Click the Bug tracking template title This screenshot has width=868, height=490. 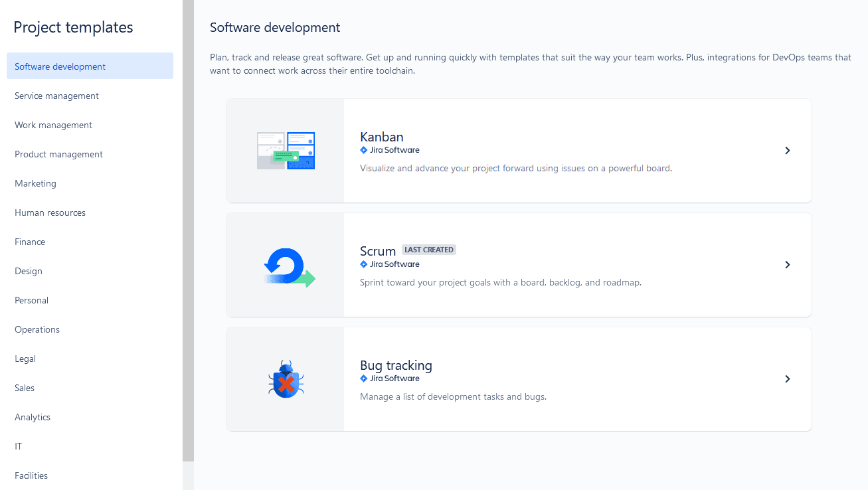396,365
